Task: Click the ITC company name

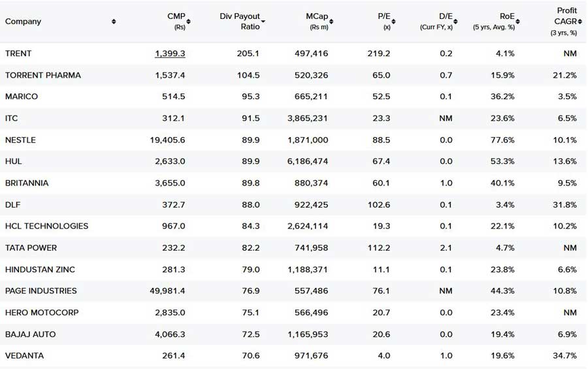Action: click(11, 118)
